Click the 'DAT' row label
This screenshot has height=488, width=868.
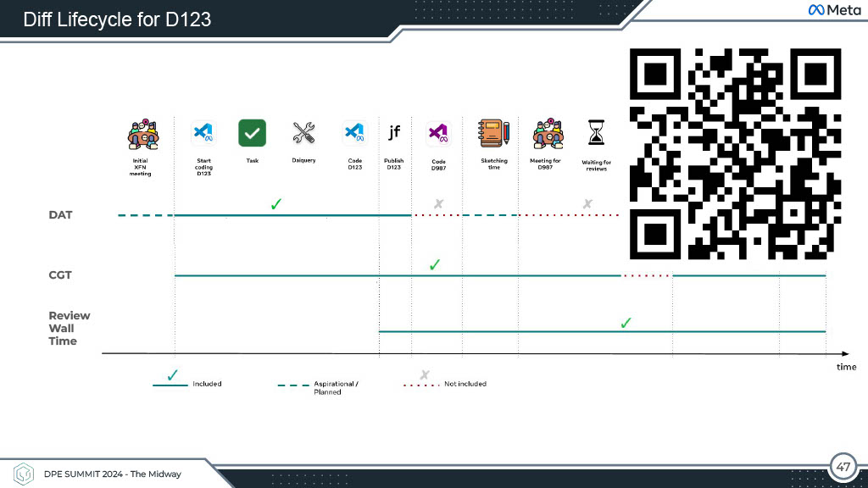click(60, 215)
